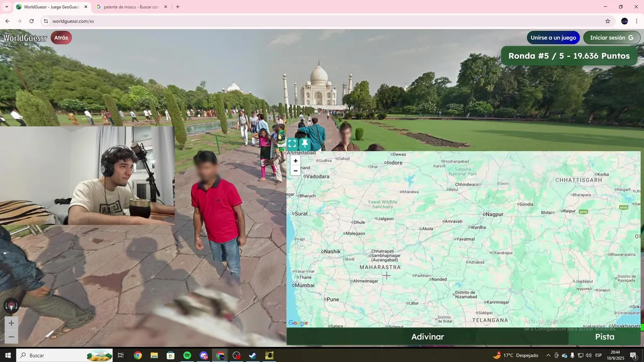Click Nashik on the map

(332, 251)
